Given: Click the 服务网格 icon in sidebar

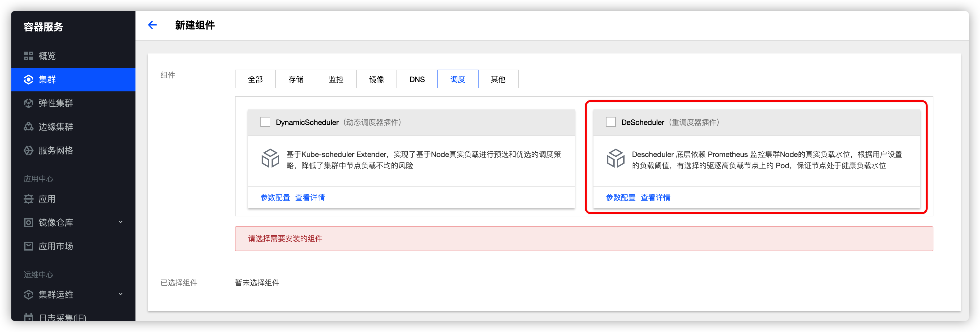Looking at the screenshot, I should [29, 150].
